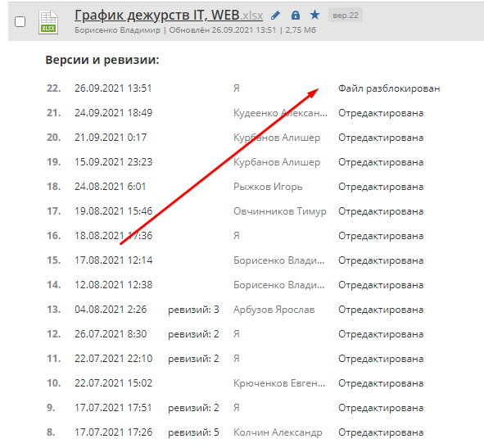Select version 12 dated 26.07.2021 8:30
This screenshot has width=484, height=448.
[x=111, y=334]
